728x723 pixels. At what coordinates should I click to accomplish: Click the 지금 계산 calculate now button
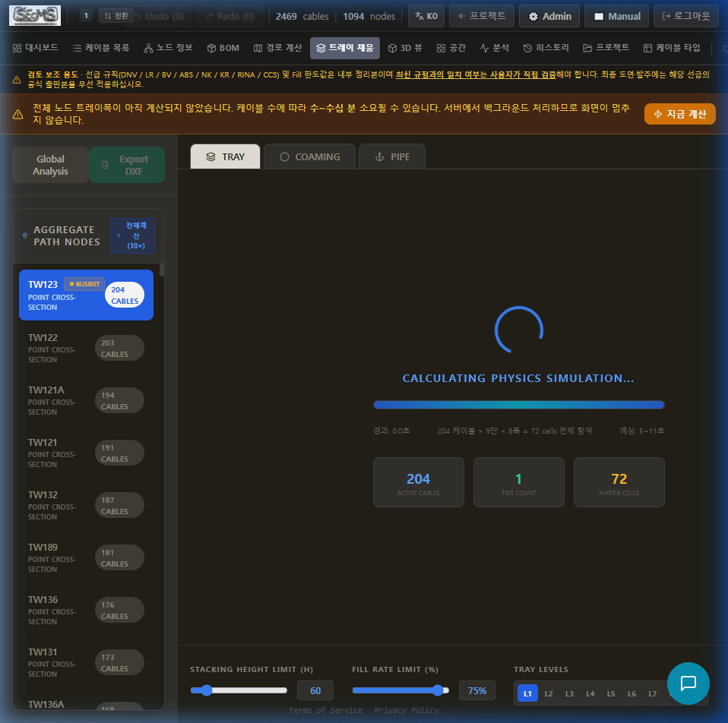(679, 114)
